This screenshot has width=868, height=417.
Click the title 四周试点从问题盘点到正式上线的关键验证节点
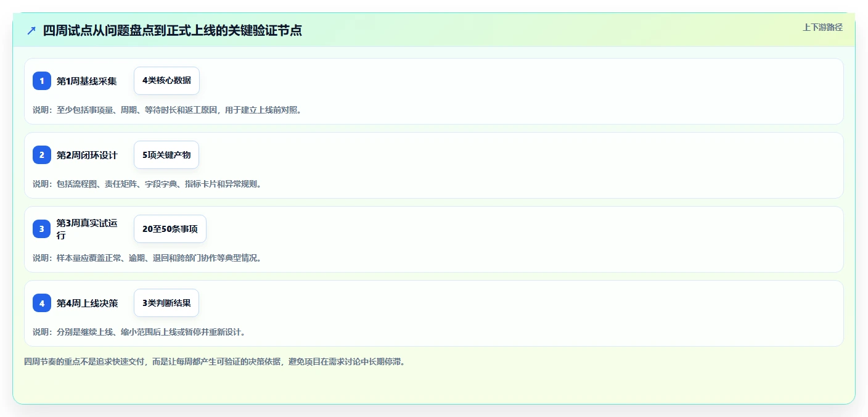click(x=172, y=30)
